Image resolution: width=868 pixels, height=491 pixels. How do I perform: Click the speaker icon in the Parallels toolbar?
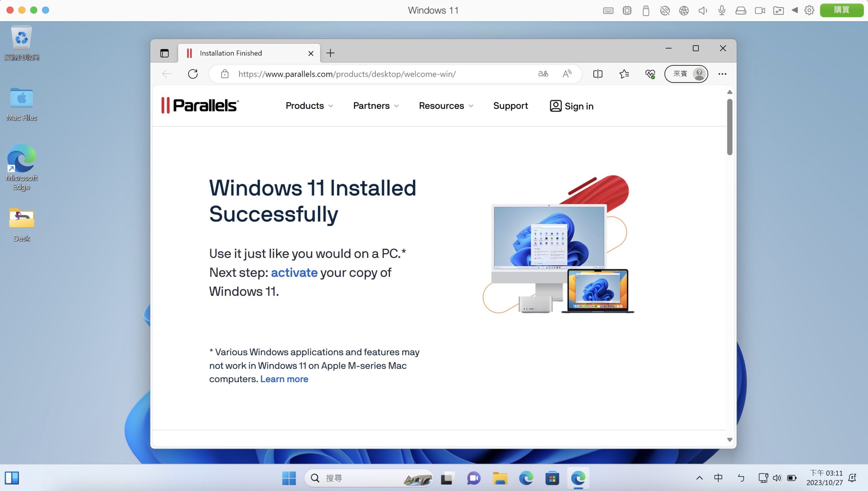[703, 11]
